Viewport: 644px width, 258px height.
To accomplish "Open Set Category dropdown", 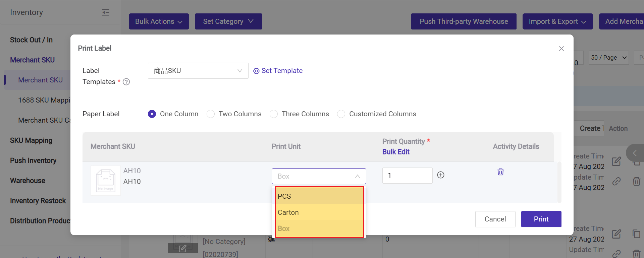I will (x=228, y=21).
